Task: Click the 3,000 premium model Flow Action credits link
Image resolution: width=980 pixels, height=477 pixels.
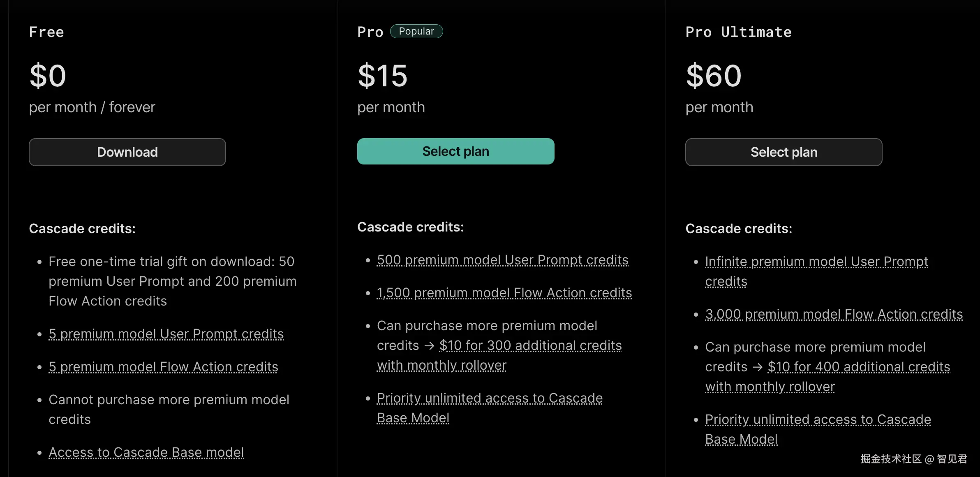Action: (834, 314)
